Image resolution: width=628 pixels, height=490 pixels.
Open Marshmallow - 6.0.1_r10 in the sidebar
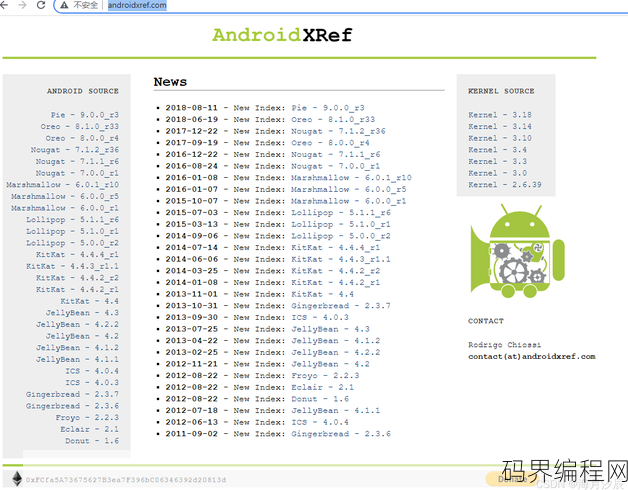pyautogui.click(x=62, y=185)
